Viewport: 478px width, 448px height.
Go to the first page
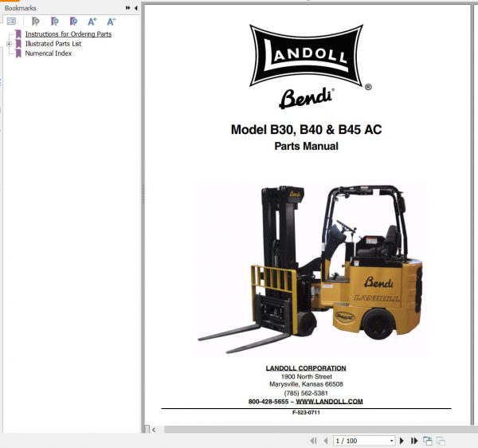pyautogui.click(x=313, y=441)
